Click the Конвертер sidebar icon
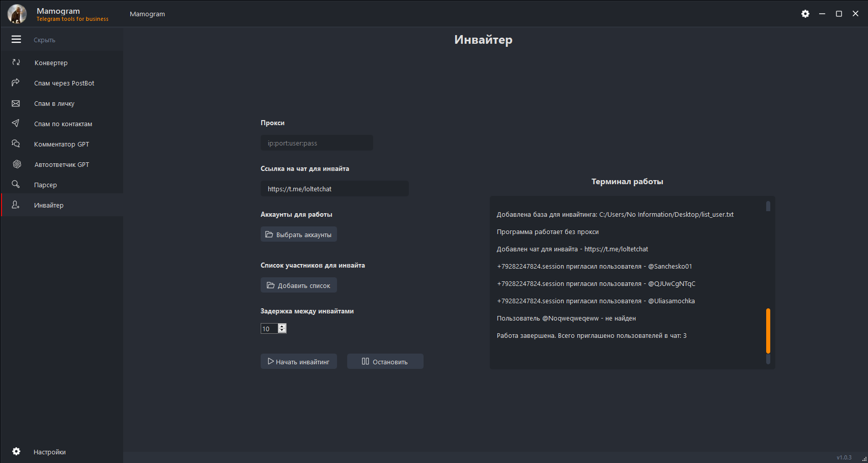Viewport: 868px width, 463px height. [16, 63]
